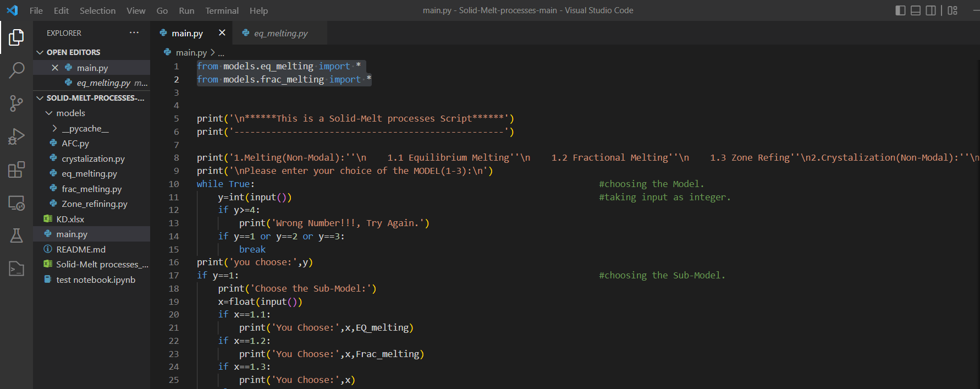Click the '#taking input as integer.' comment
Screen dimensions: 980x389
point(665,197)
